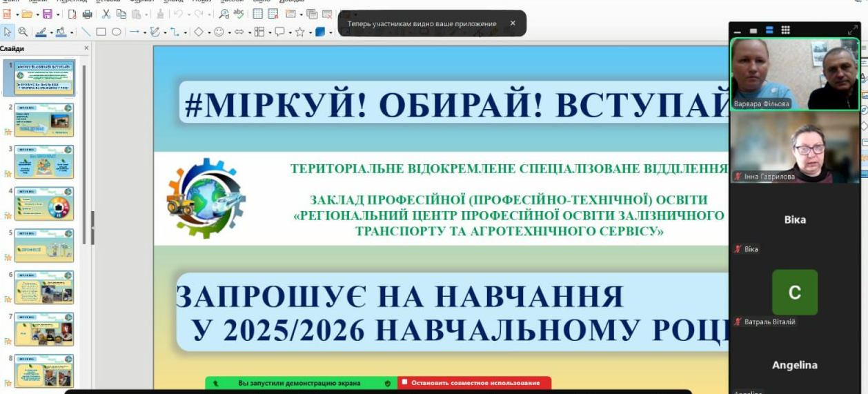Click the Redo arrow icon

click(x=199, y=14)
